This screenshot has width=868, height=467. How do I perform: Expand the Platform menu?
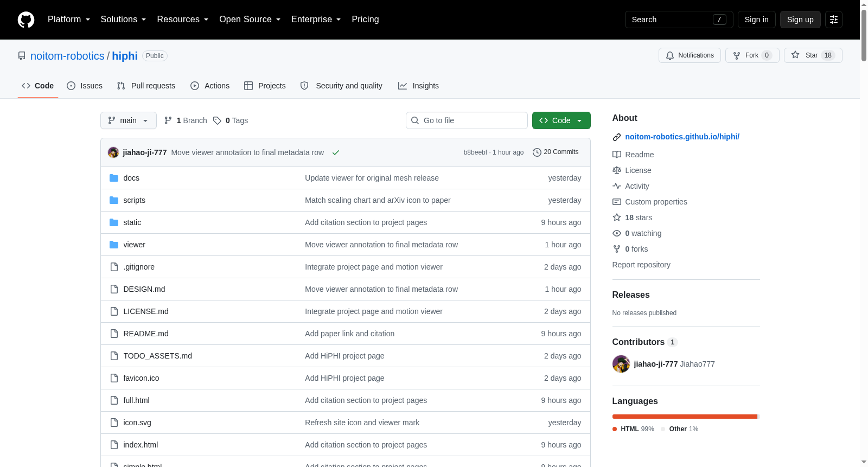click(x=69, y=20)
